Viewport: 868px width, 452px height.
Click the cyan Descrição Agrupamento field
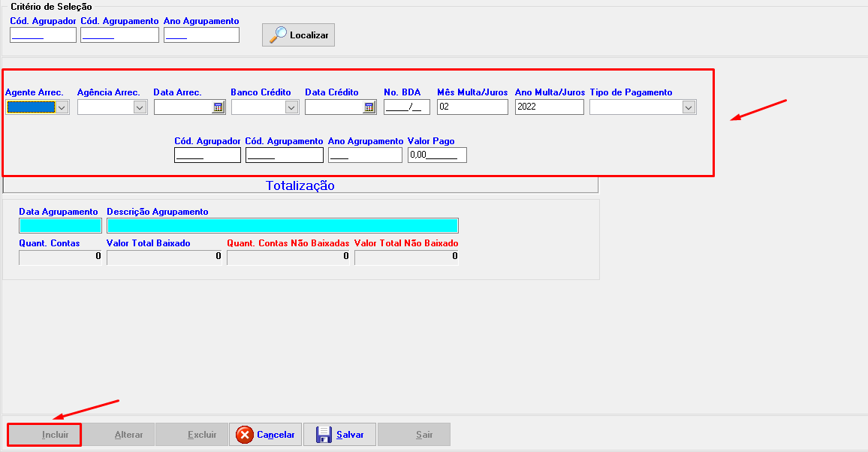click(282, 226)
